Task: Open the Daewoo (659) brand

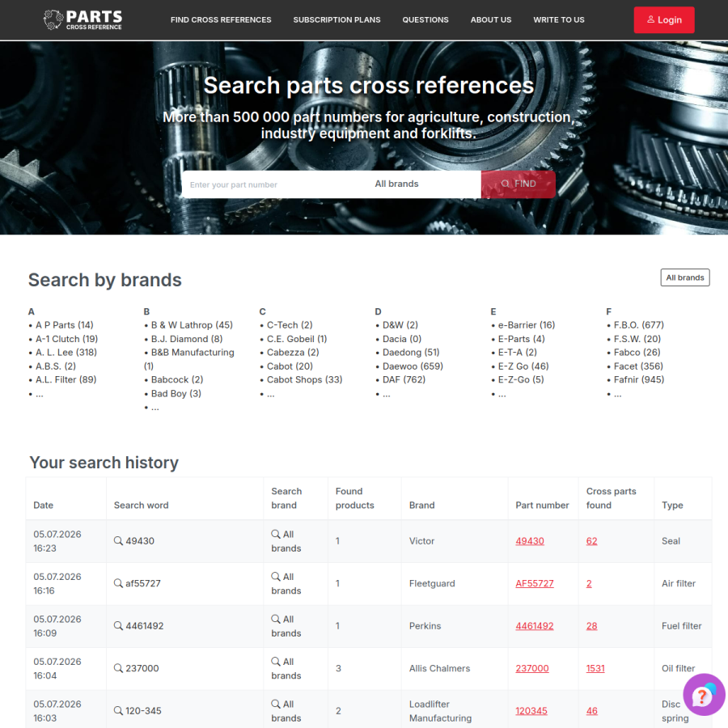Action: click(413, 366)
